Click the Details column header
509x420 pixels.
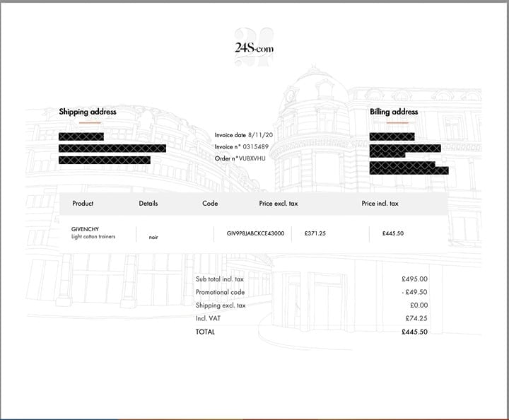148,203
